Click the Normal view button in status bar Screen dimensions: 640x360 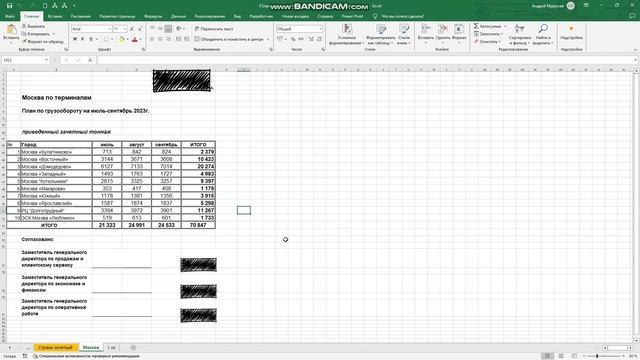click(547, 356)
